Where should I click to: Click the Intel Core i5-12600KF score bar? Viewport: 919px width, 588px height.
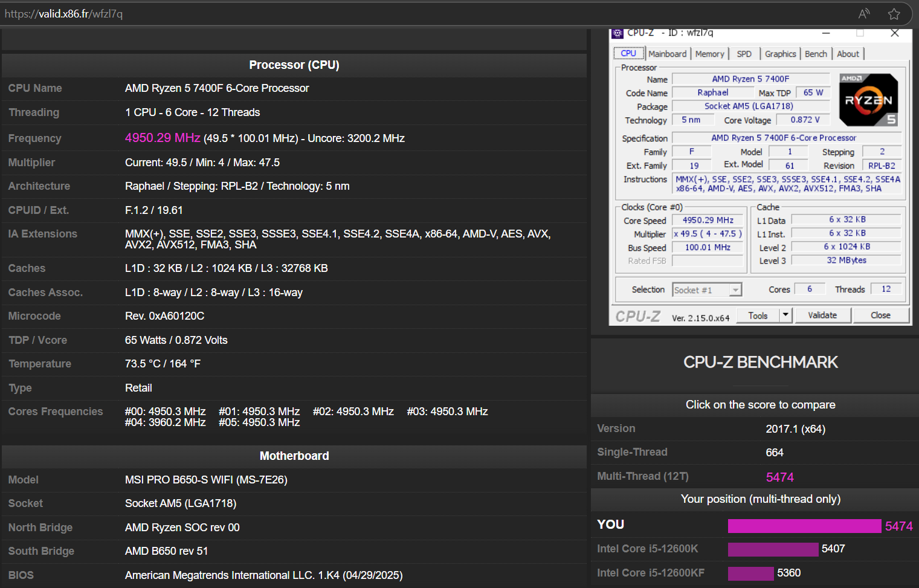[750, 573]
